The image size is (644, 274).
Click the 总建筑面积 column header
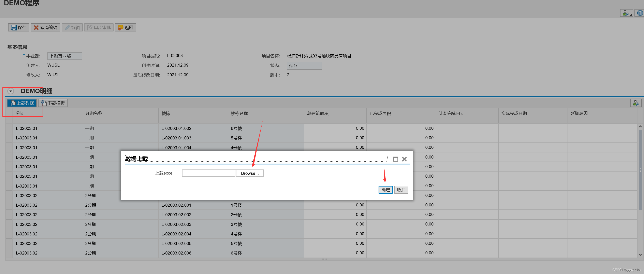click(x=335, y=116)
